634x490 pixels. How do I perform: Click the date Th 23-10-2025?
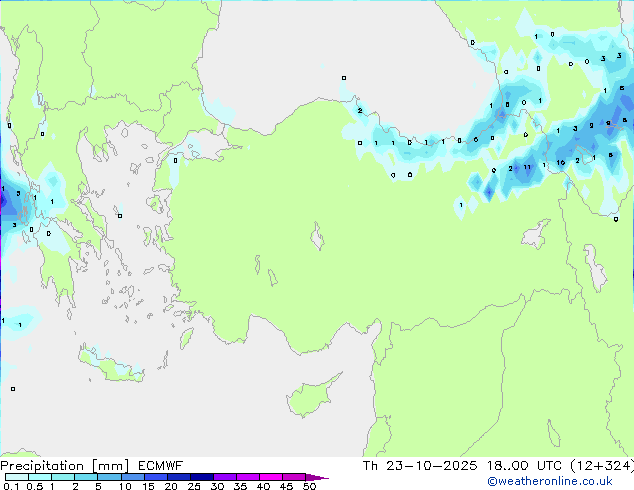pyautogui.click(x=420, y=466)
